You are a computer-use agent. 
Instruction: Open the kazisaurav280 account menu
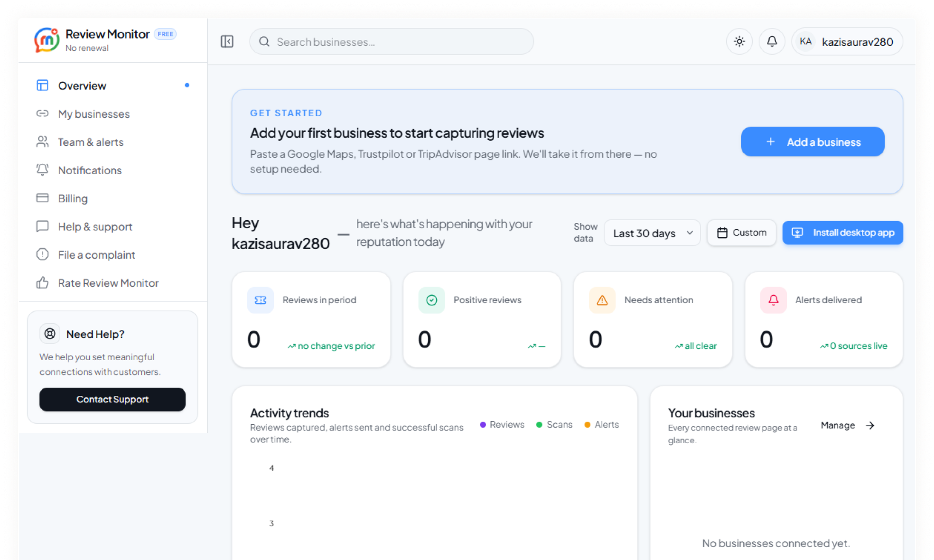tap(847, 42)
